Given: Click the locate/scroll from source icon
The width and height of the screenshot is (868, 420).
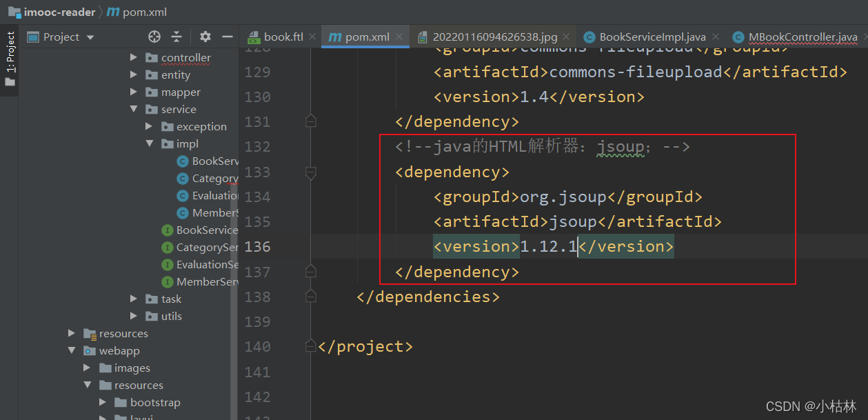Looking at the screenshot, I should [x=154, y=37].
